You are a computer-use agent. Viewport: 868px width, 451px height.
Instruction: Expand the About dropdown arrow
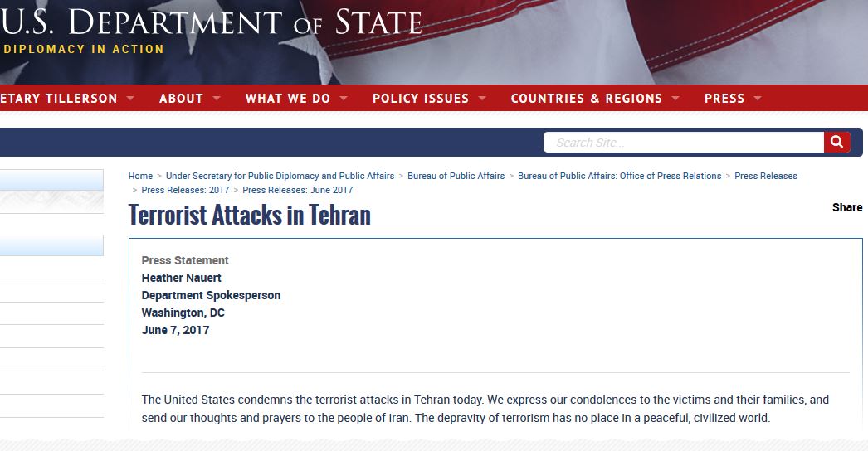[x=217, y=98]
